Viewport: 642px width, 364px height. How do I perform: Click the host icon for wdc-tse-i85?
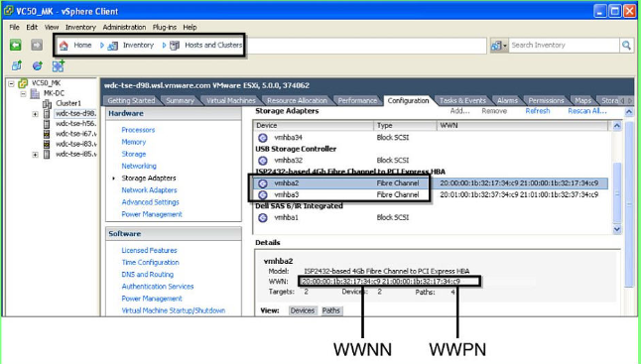(47, 155)
